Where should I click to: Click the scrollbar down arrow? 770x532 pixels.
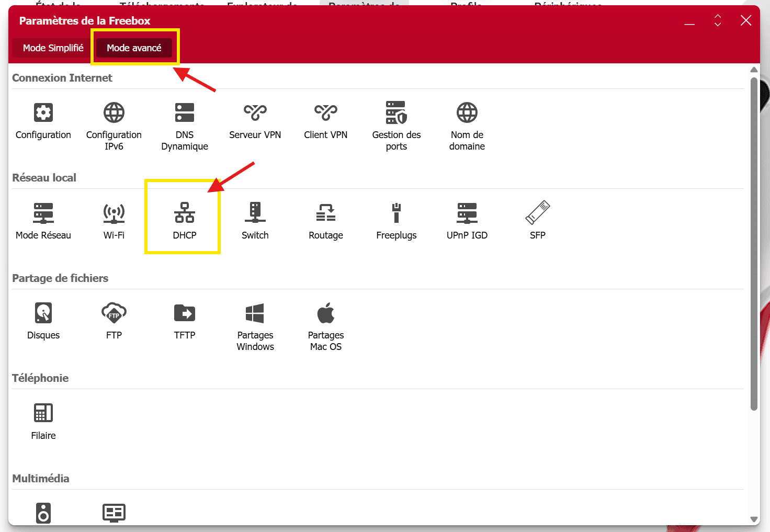click(x=754, y=519)
